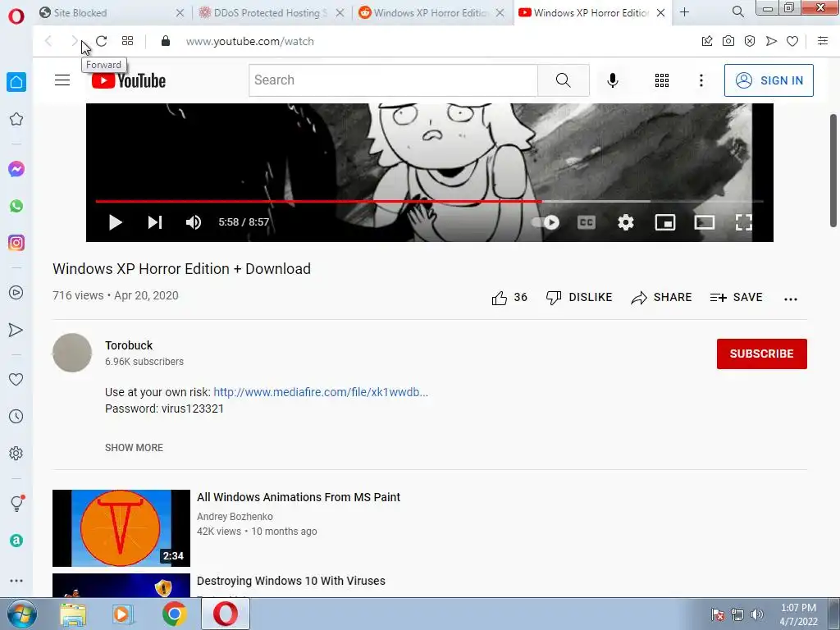Enter full screen mode
Screen dimensions: 840x630
coord(743,222)
